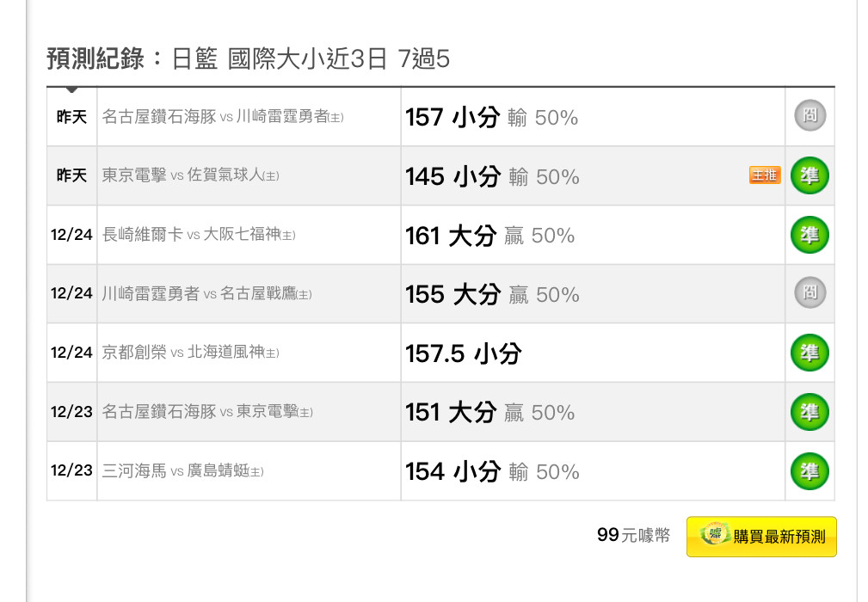Click the 157.5 小分 prediction cell
The height and width of the screenshot is (602, 868).
click(593, 353)
